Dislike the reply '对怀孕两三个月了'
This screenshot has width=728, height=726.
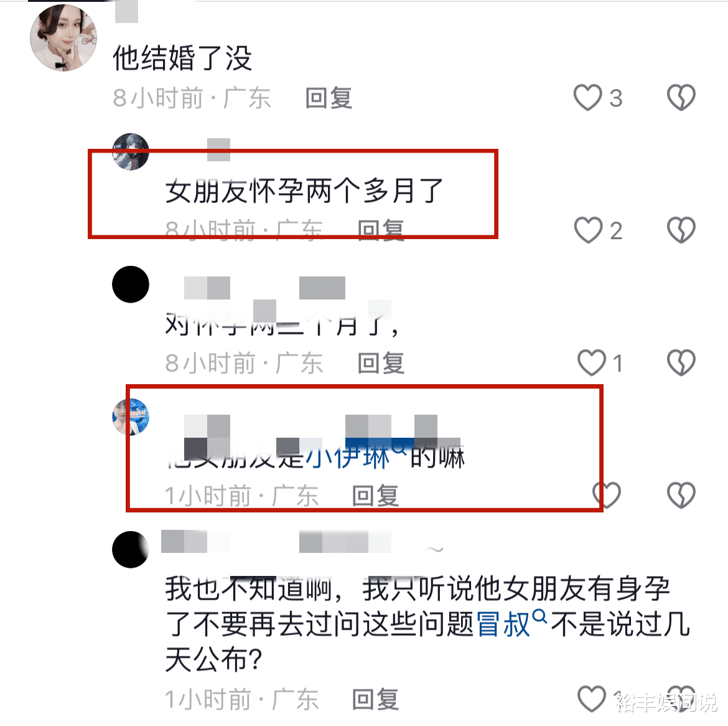(681, 362)
